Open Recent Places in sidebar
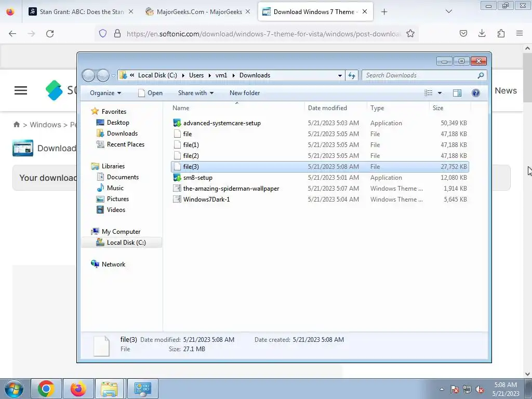The height and width of the screenshot is (399, 532). [x=126, y=144]
